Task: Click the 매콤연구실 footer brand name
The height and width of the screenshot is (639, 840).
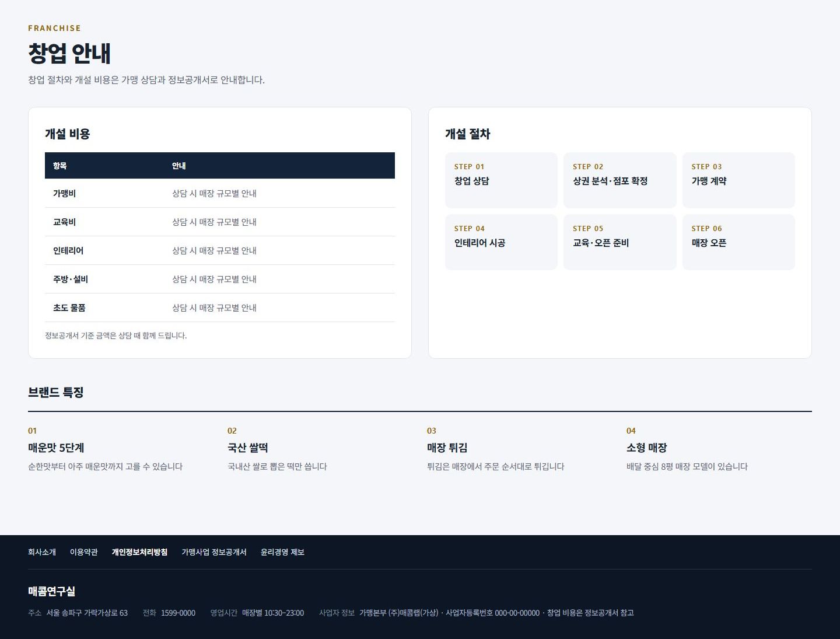Action: pyautogui.click(x=51, y=591)
